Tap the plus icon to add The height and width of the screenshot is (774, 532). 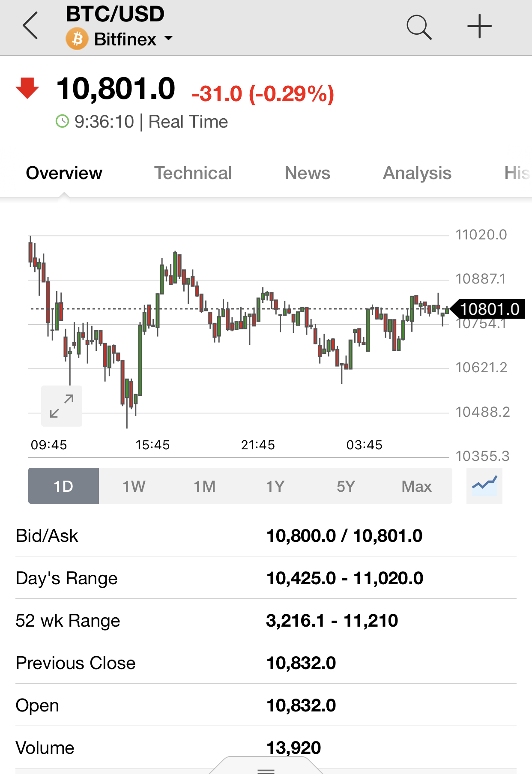pos(479,27)
